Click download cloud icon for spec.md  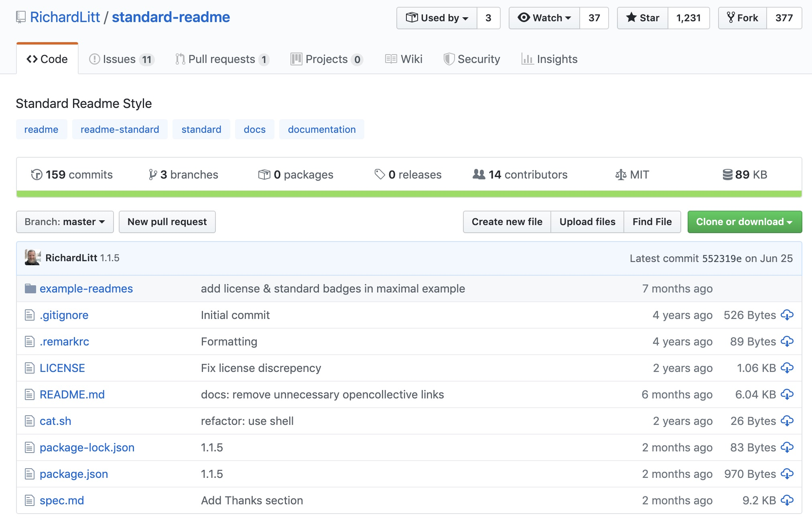787,500
